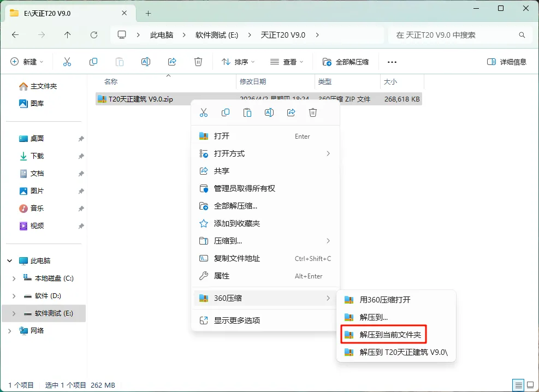
Task: Click the search magnifier icon
Action: (522, 35)
